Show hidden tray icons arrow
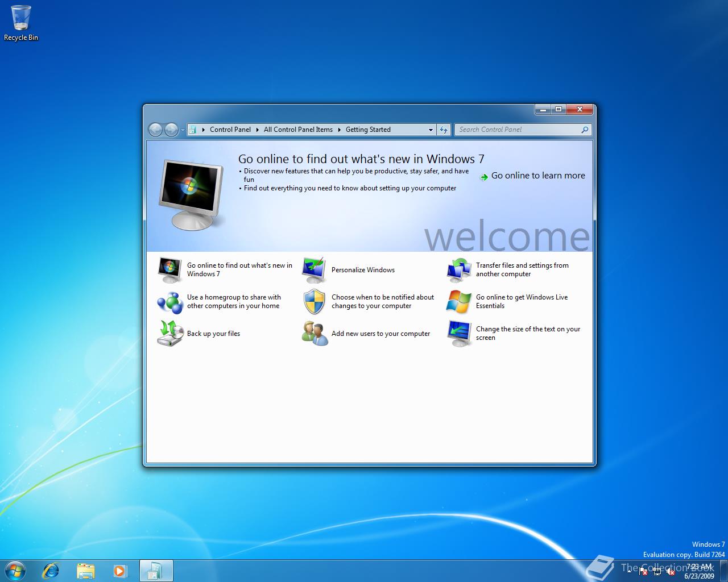Screen dimensions: 728x582 coord(630,571)
